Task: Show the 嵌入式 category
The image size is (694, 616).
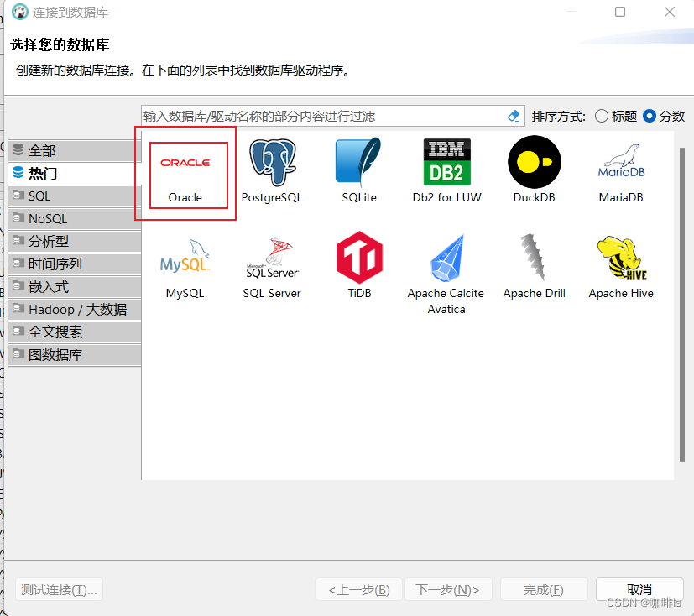Action: pyautogui.click(x=75, y=287)
